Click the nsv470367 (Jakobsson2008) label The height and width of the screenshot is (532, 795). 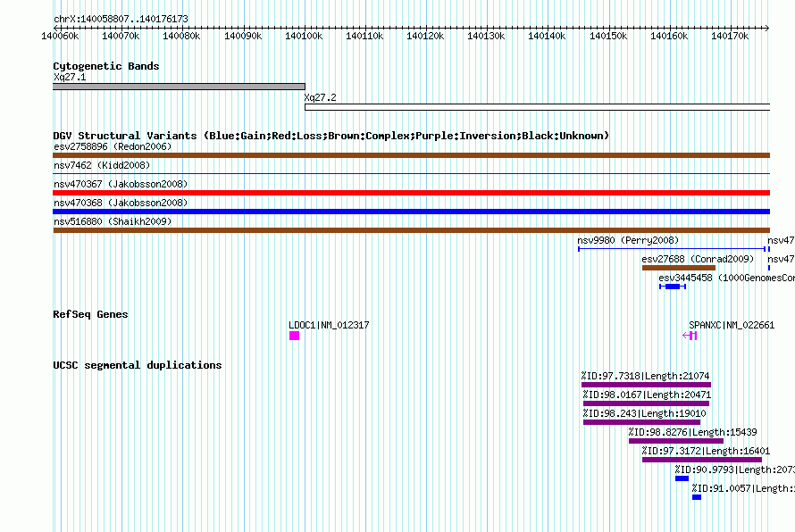(x=121, y=184)
